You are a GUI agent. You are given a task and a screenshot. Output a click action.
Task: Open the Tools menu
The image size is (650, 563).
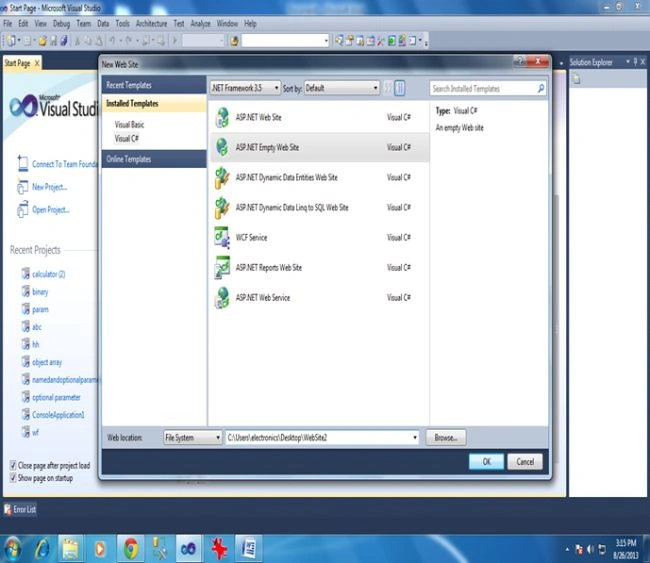pyautogui.click(x=122, y=24)
